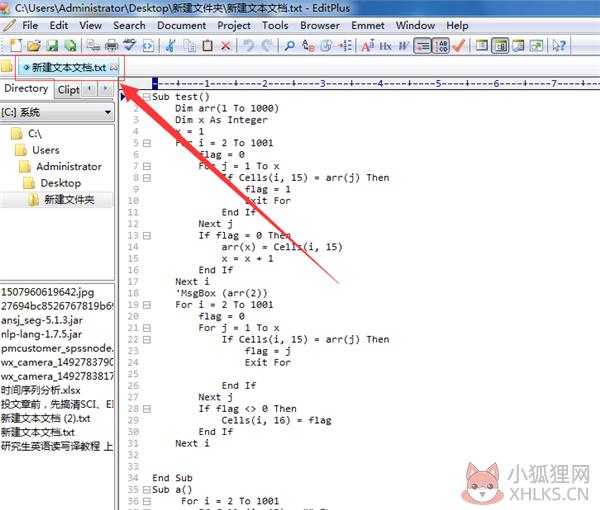Run the ABC spell check icon

pos(129,46)
